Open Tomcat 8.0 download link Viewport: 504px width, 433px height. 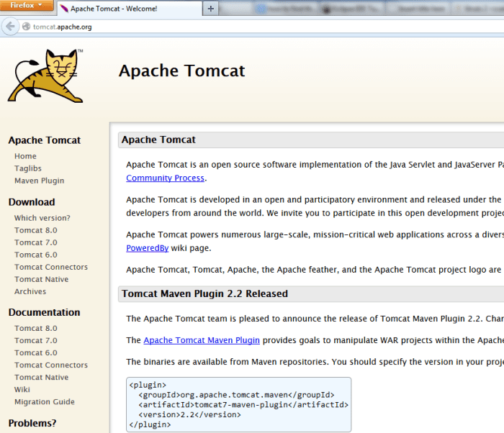[x=35, y=230]
